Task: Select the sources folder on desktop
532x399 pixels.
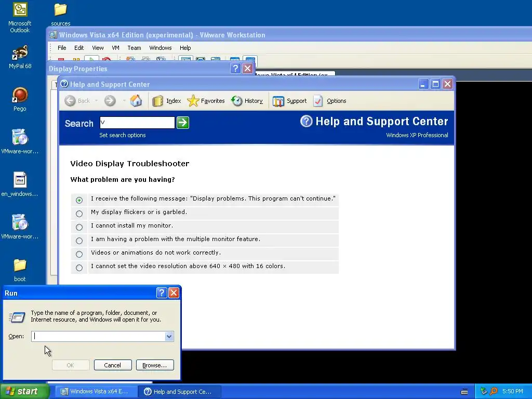Action: (x=60, y=14)
